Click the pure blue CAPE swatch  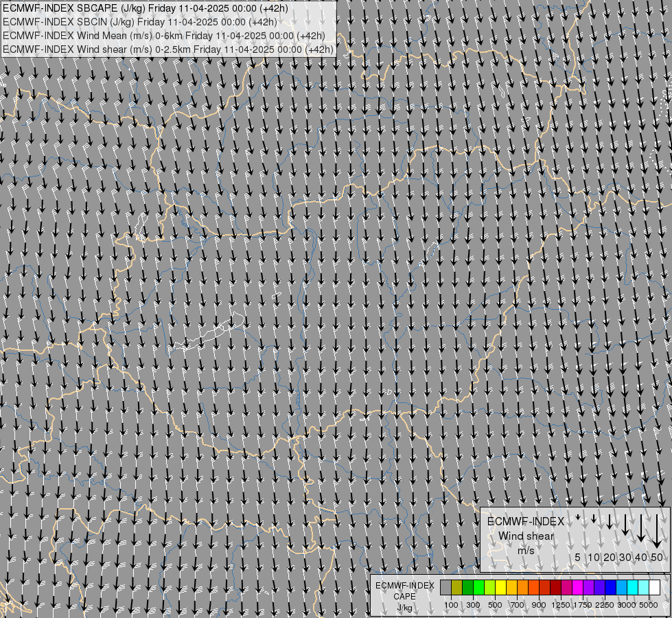pos(611,588)
